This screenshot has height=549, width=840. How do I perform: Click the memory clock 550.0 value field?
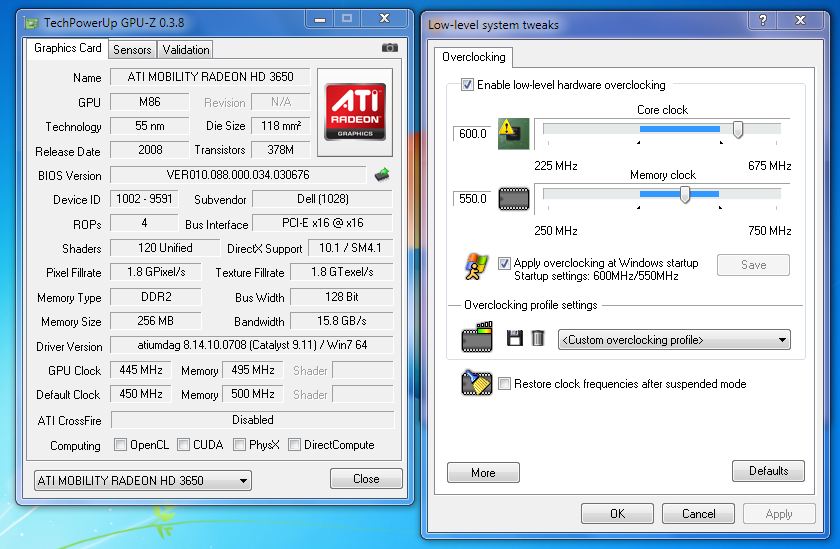click(472, 199)
